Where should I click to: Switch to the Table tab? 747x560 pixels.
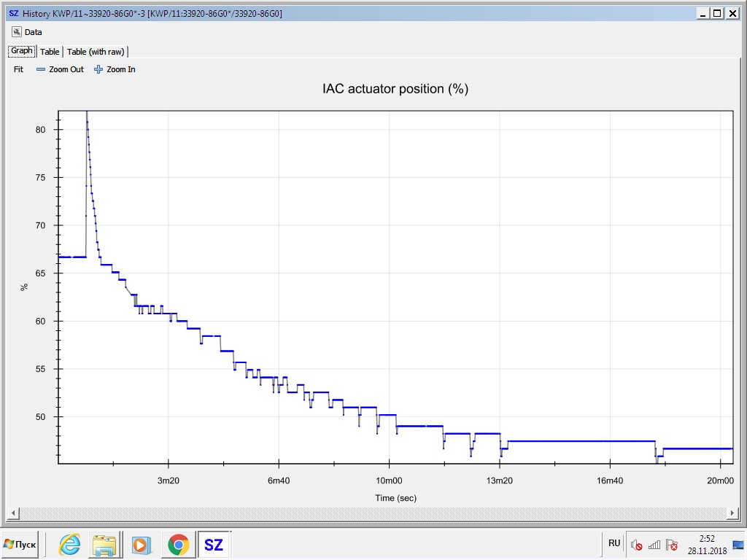50,52
